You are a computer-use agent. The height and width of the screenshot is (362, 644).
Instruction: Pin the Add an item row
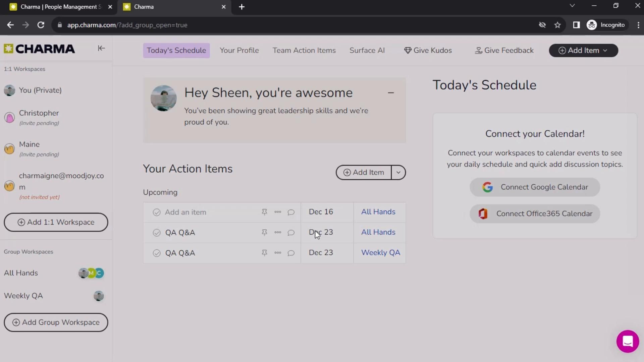[264, 212]
